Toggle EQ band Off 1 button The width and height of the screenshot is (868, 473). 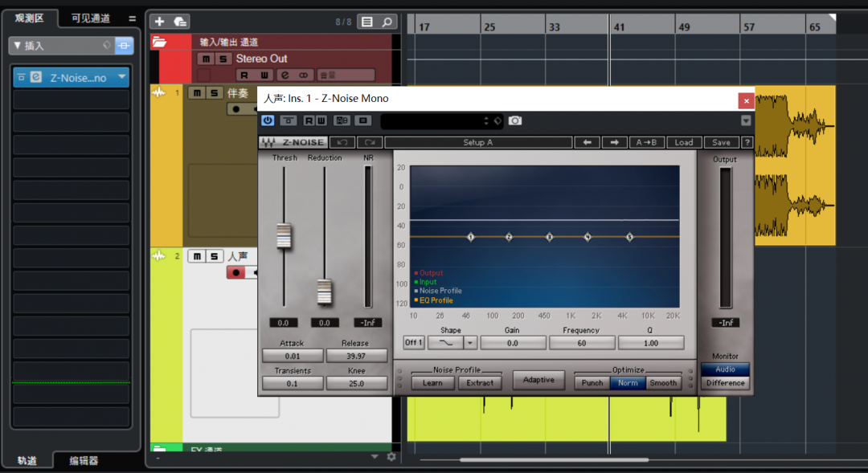pos(414,342)
